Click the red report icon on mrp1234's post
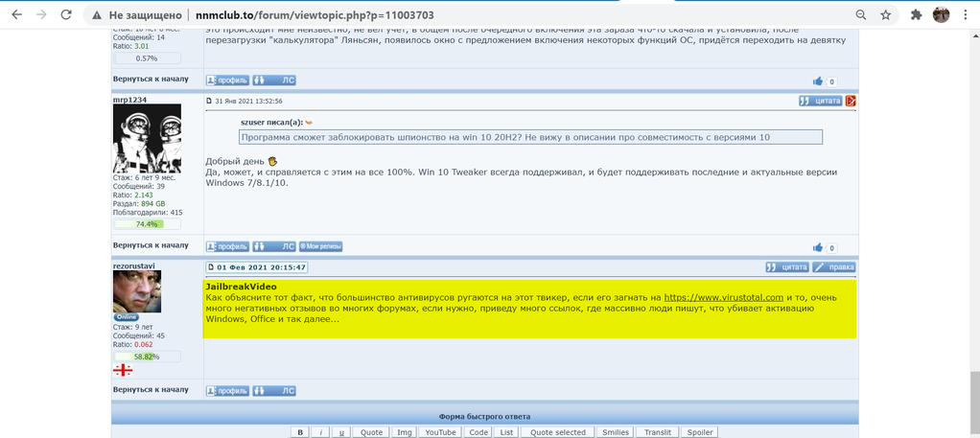 pyautogui.click(x=850, y=101)
